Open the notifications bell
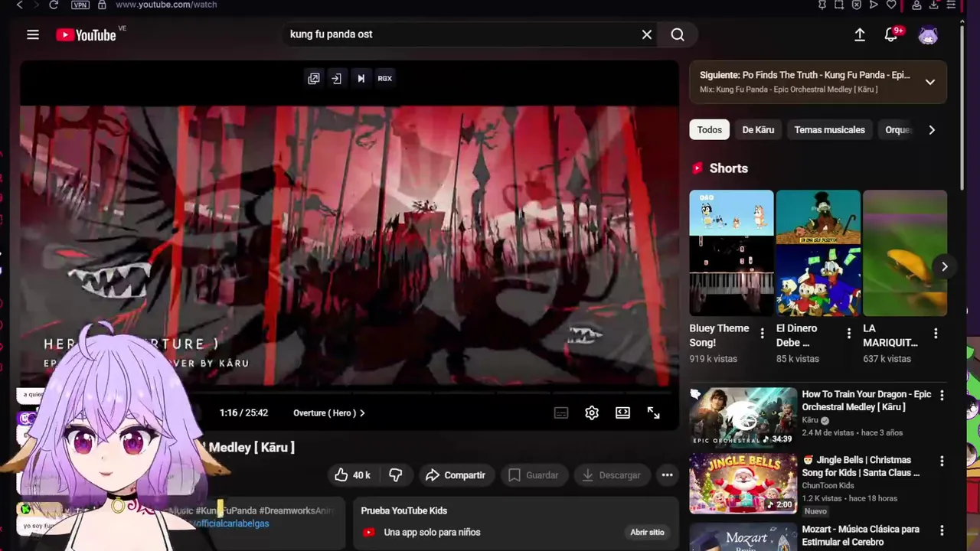This screenshot has width=980, height=551. point(891,35)
